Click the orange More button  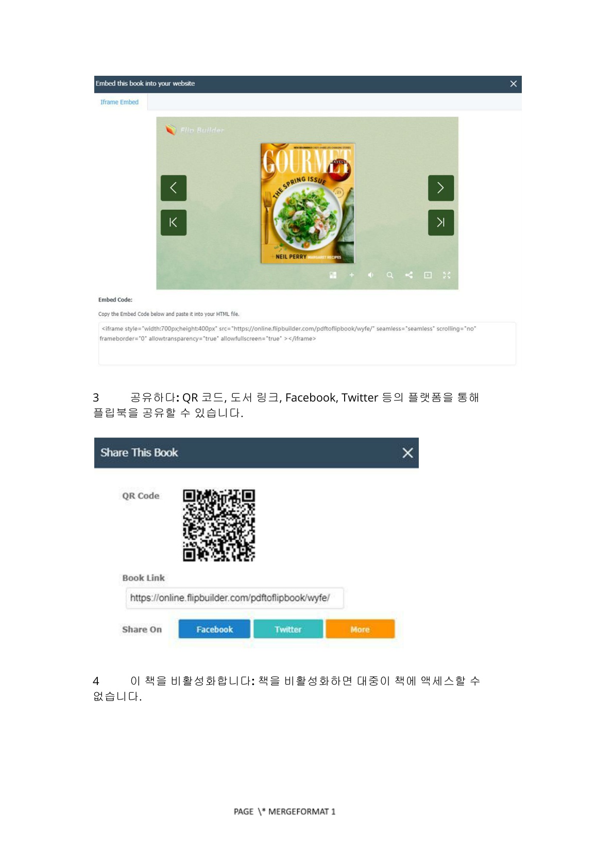tap(360, 629)
